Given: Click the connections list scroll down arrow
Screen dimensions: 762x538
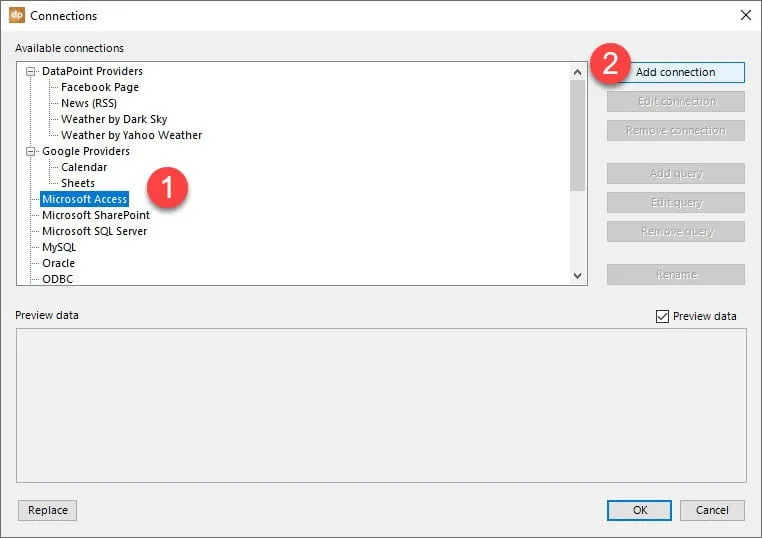Looking at the screenshot, I should [x=577, y=276].
